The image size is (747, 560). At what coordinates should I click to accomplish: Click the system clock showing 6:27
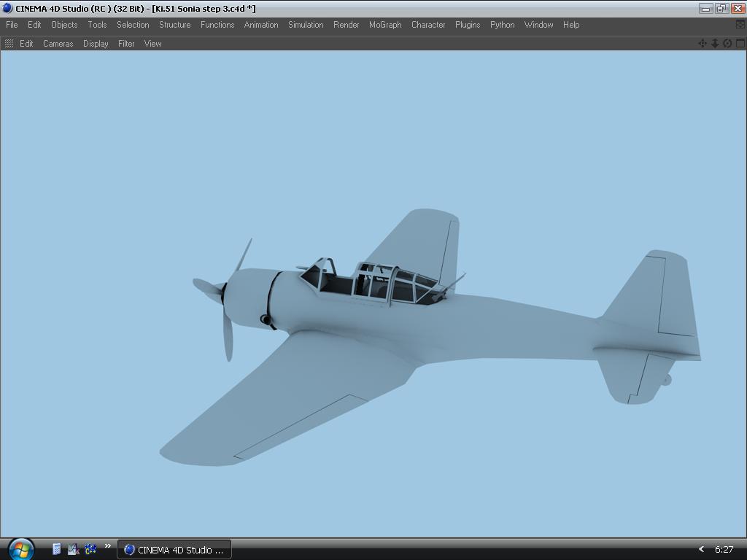pos(724,549)
